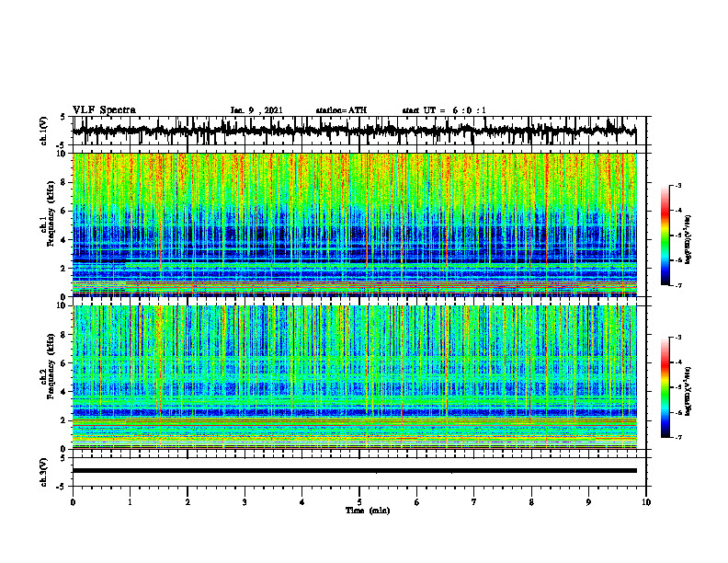Click the final time axis tick label "10"
Viewport: 728px width, 563px height.
point(646,502)
